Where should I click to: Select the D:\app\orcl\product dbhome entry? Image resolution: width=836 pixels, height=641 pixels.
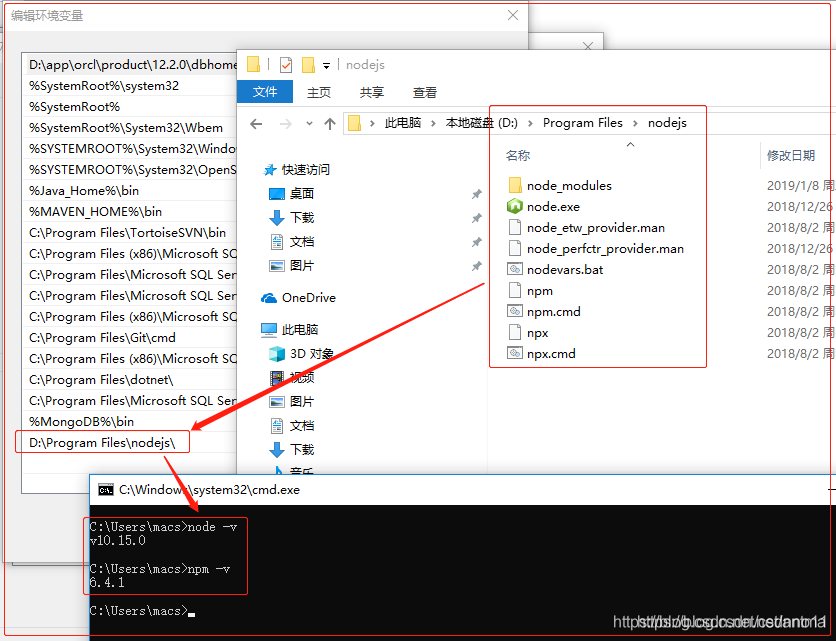pos(130,65)
